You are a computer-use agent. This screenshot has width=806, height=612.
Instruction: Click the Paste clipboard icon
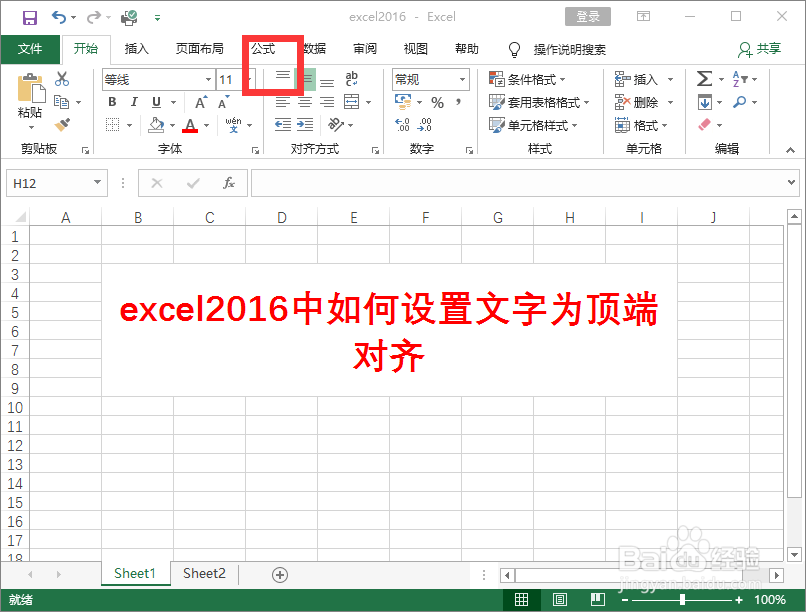tap(31, 89)
